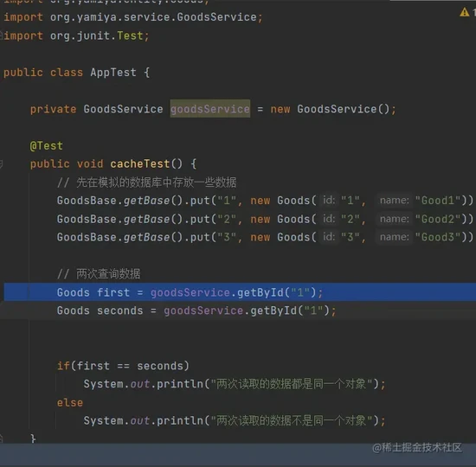This screenshot has height=467, width=476.
Task: Click the @Test annotation
Action: coord(47,146)
